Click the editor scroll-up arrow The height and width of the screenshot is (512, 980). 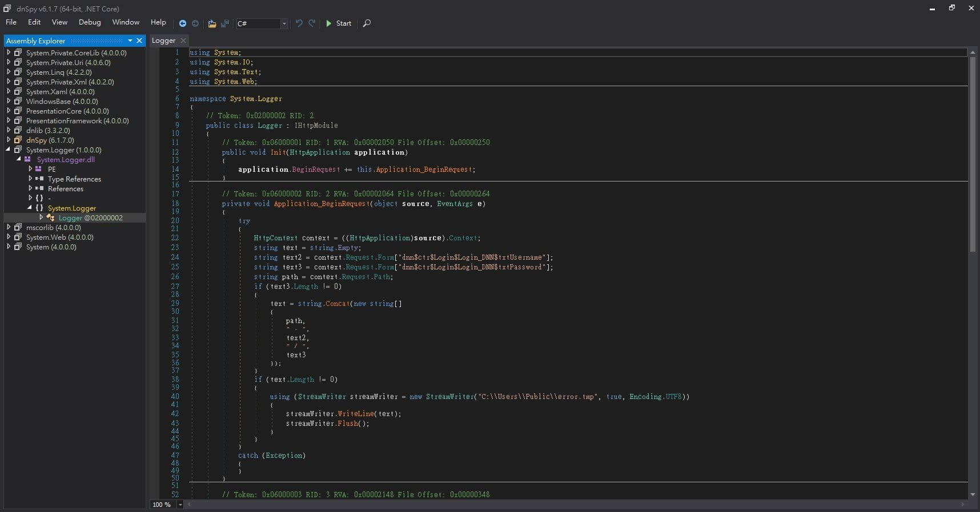pyautogui.click(x=973, y=51)
